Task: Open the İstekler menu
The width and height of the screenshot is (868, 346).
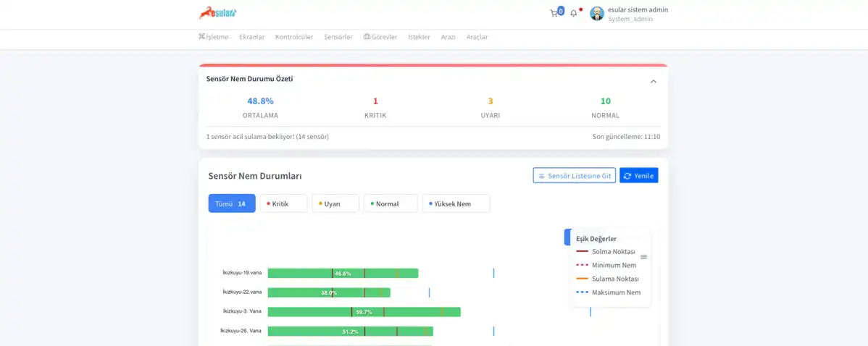Action: (419, 37)
